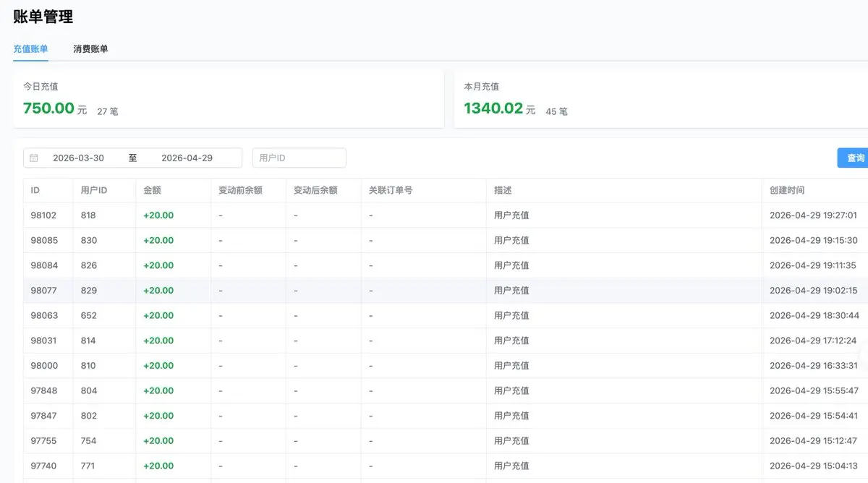Click user ID 830
868x483 pixels.
(x=89, y=240)
